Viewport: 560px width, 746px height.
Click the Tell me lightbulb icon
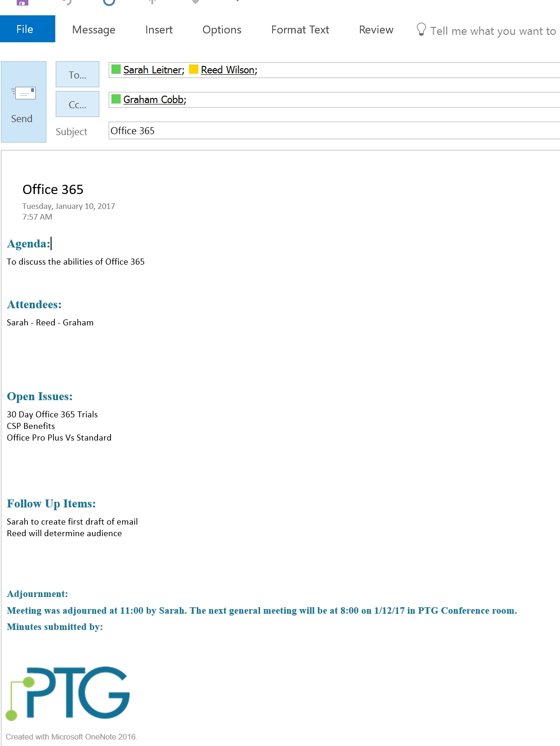pos(421,30)
